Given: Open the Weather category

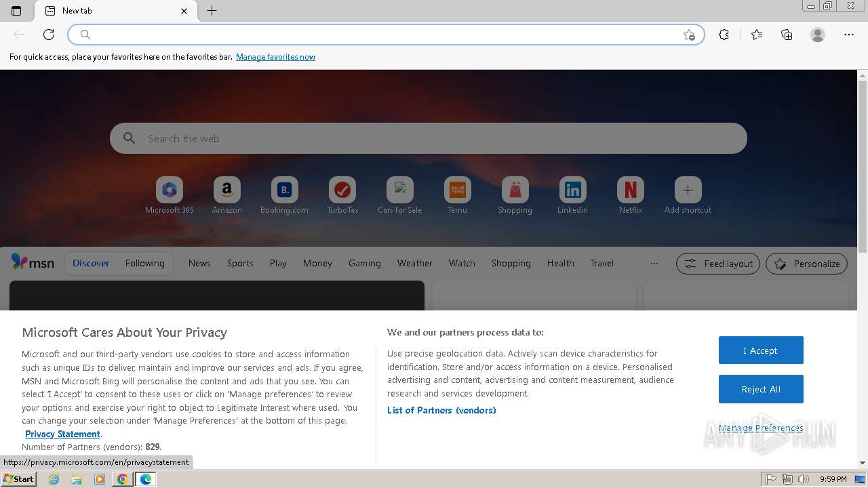Looking at the screenshot, I should [x=415, y=263].
